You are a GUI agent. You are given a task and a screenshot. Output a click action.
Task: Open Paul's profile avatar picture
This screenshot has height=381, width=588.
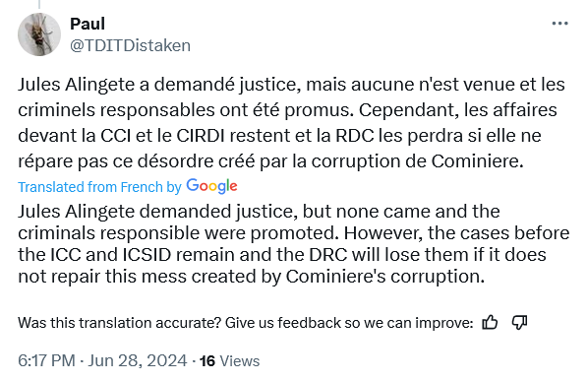point(39,34)
